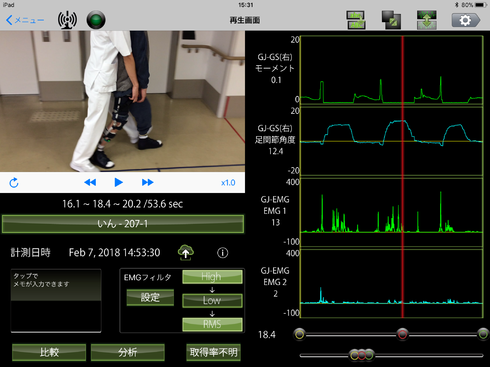Image resolution: width=490 pixels, height=367 pixels.
Task: Tap the red playhead slider knob
Action: [402, 334]
